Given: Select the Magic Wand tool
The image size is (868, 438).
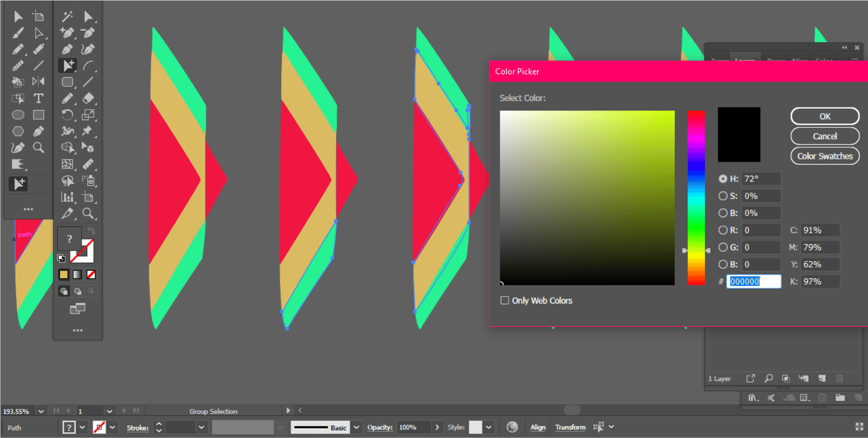Looking at the screenshot, I should pyautogui.click(x=67, y=16).
